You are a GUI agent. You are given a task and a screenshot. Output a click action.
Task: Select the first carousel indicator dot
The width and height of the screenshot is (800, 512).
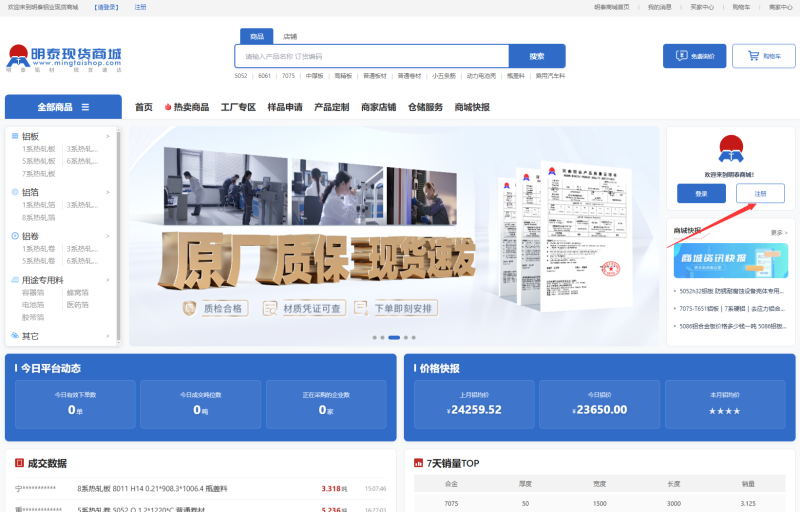374,338
